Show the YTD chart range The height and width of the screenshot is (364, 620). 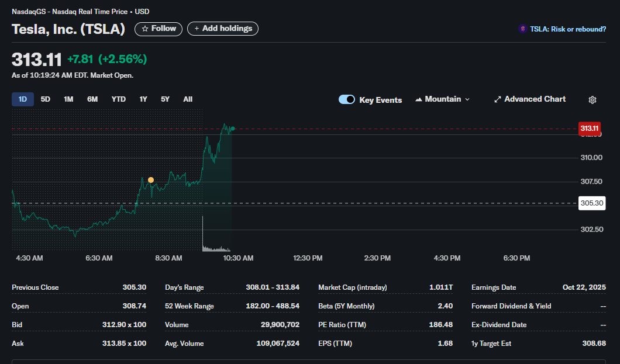(x=119, y=99)
